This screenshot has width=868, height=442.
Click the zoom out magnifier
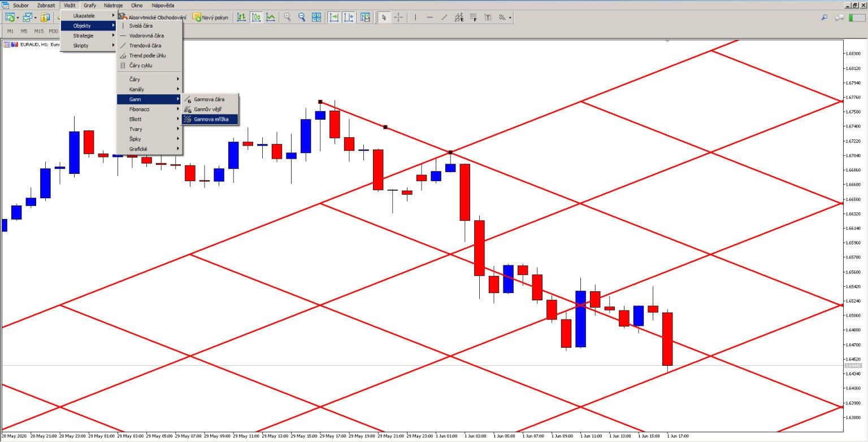[302, 17]
